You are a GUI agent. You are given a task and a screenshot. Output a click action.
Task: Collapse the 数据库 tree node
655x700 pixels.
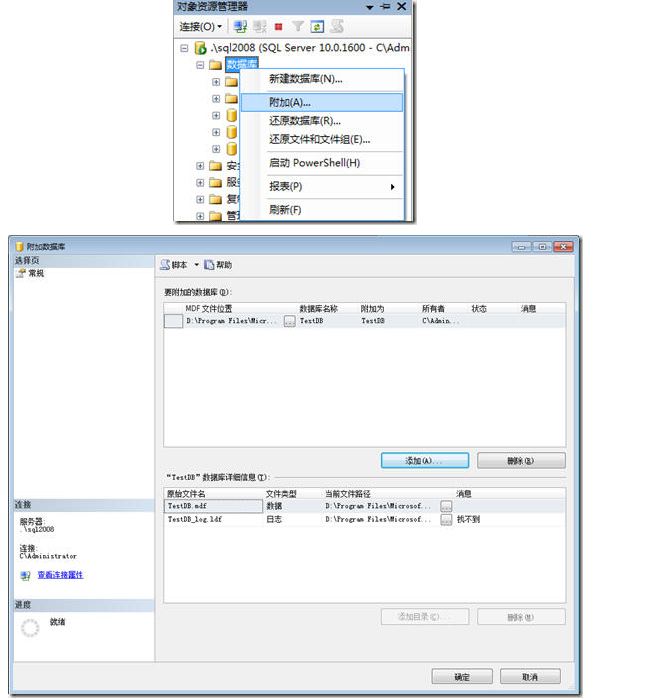click(200, 65)
